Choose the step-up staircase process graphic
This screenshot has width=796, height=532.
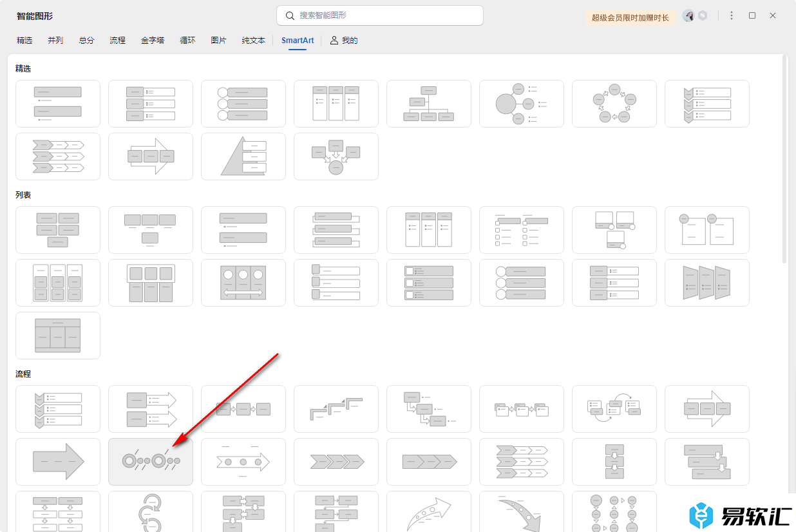336,408
